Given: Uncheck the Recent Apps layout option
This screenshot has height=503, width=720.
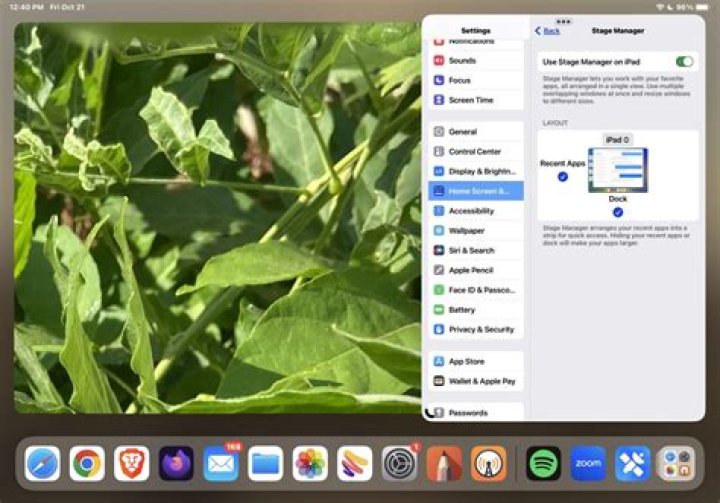Looking at the screenshot, I should pyautogui.click(x=562, y=176).
